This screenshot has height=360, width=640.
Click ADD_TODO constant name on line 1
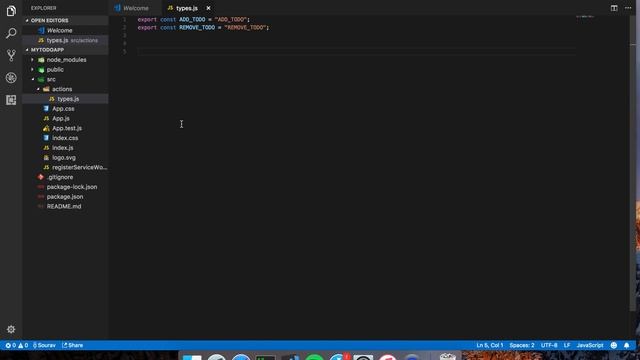coord(192,19)
